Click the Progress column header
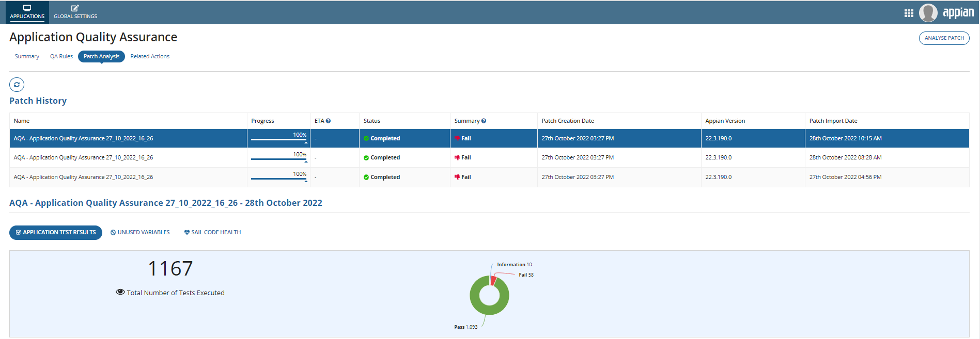Screen dimensions: 980x339 pyautogui.click(x=262, y=121)
